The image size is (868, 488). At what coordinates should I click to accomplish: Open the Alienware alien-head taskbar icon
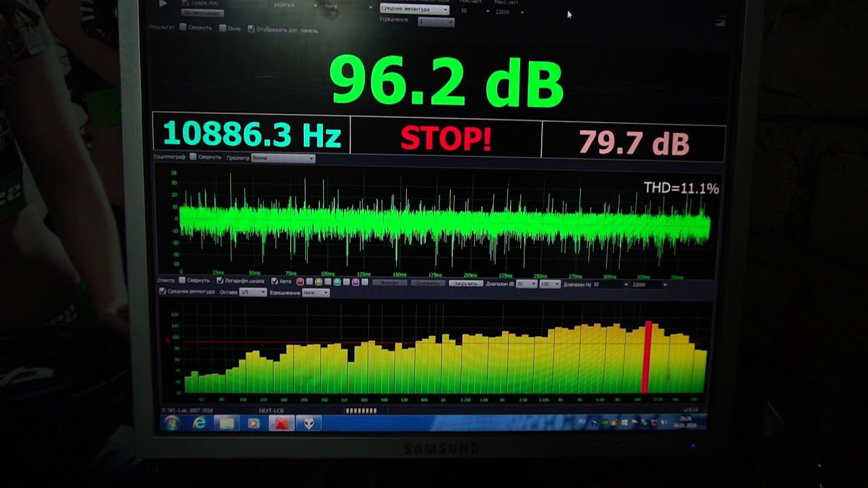pos(309,424)
